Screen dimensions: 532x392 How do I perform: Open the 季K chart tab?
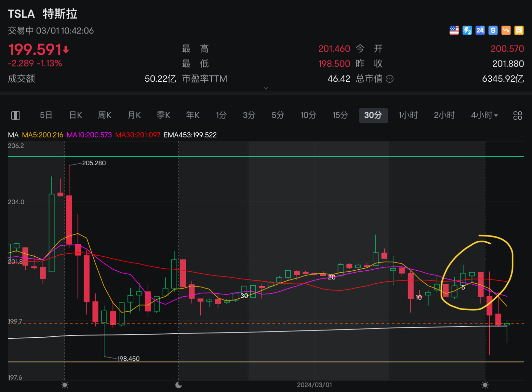(164, 115)
